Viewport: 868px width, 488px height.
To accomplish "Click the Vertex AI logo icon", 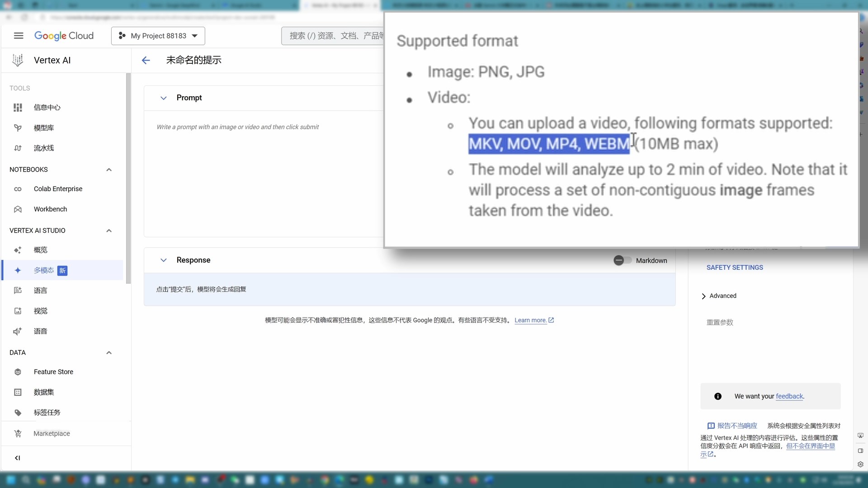I will [x=18, y=60].
